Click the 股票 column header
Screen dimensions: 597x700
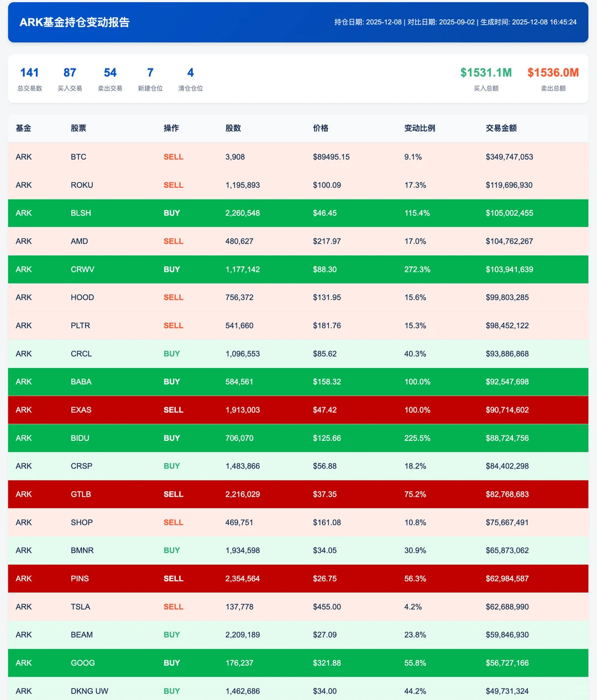[78, 128]
